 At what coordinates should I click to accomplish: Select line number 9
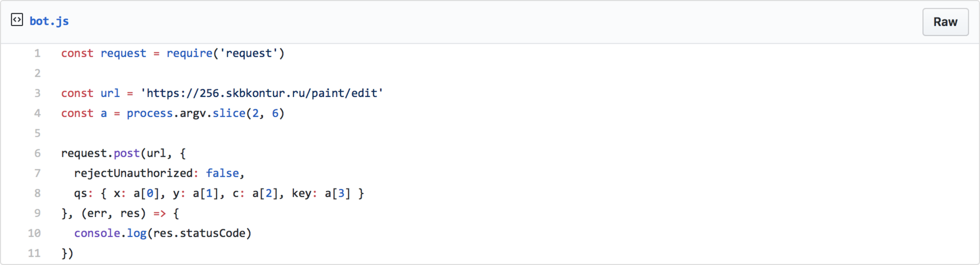(37, 213)
